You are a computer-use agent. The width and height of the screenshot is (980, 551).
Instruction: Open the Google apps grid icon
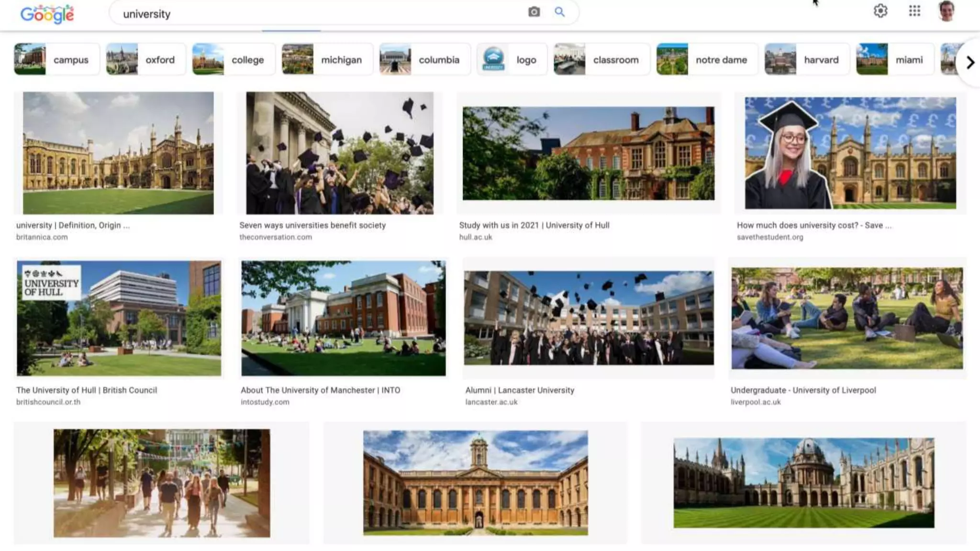914,11
